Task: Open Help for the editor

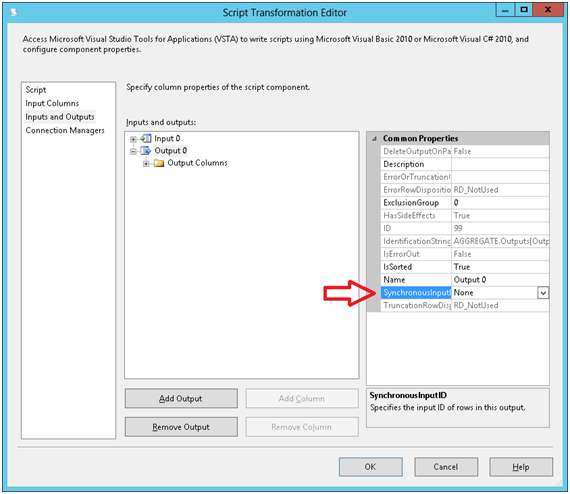Action: pos(521,467)
